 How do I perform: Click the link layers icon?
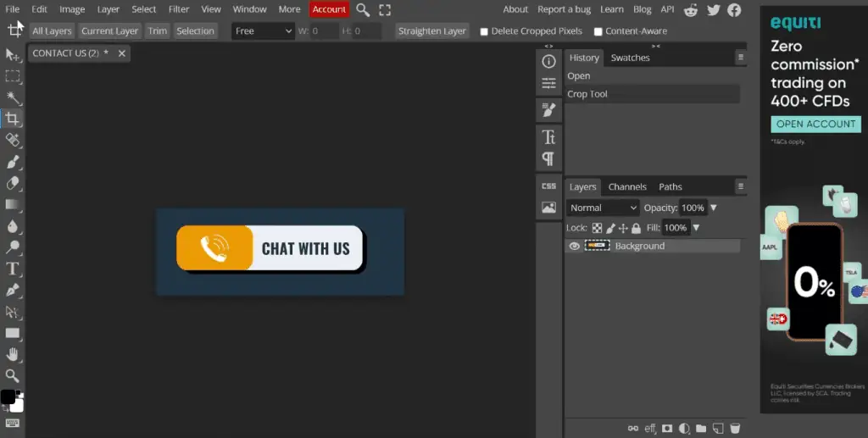[x=632, y=428]
